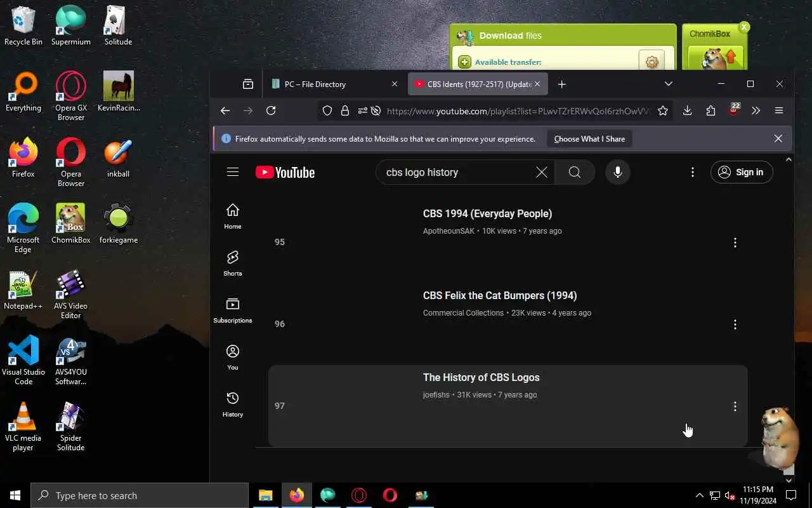The height and width of the screenshot is (508, 812).
Task: List all tabs dropdown arrow
Action: point(669,84)
